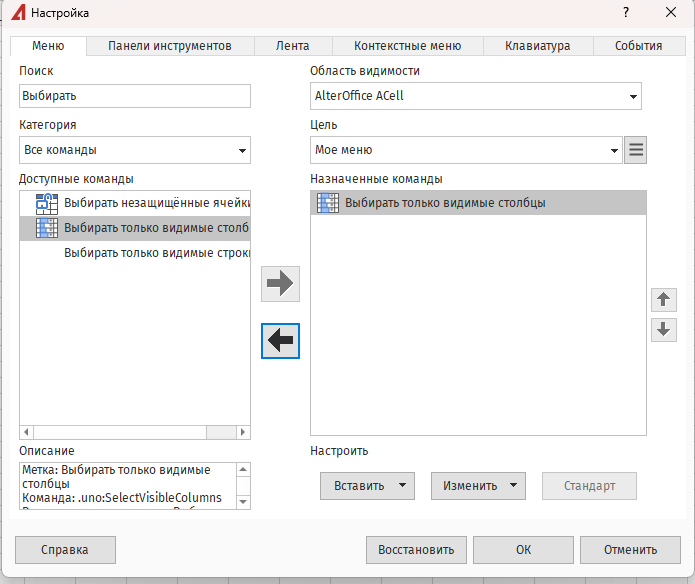Viewport: 695px width, 584px height.
Task: Switch to the Панели инструментов tab
Action: coord(170,46)
